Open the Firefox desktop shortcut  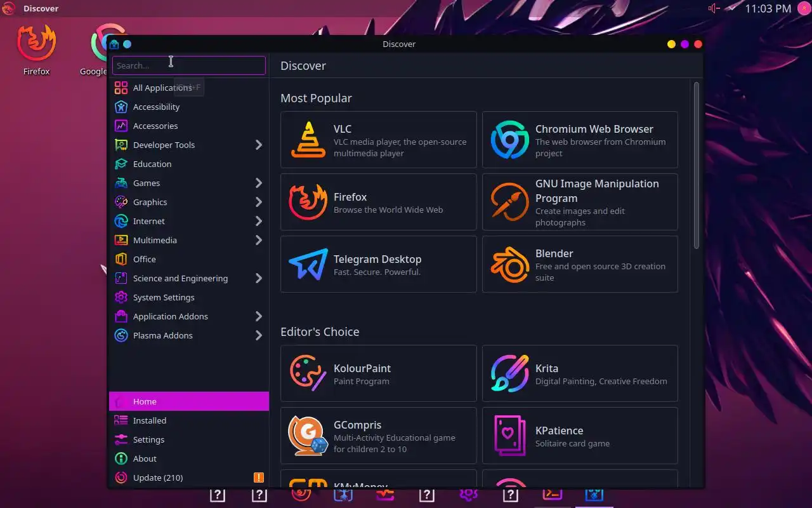pyautogui.click(x=36, y=50)
